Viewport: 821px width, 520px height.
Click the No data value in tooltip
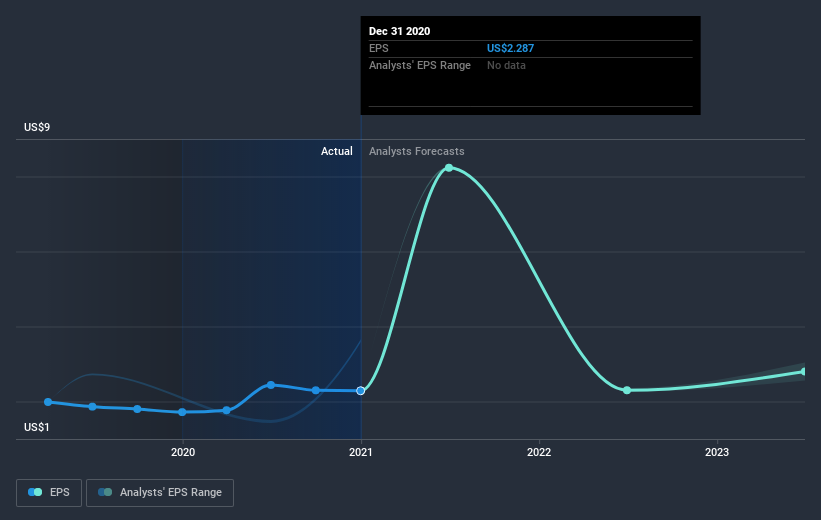point(506,65)
